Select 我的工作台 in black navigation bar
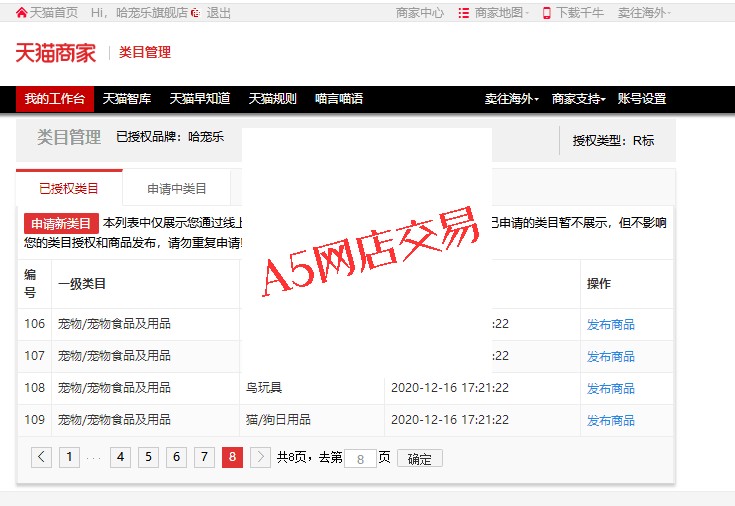The width and height of the screenshot is (735, 506). [x=55, y=99]
